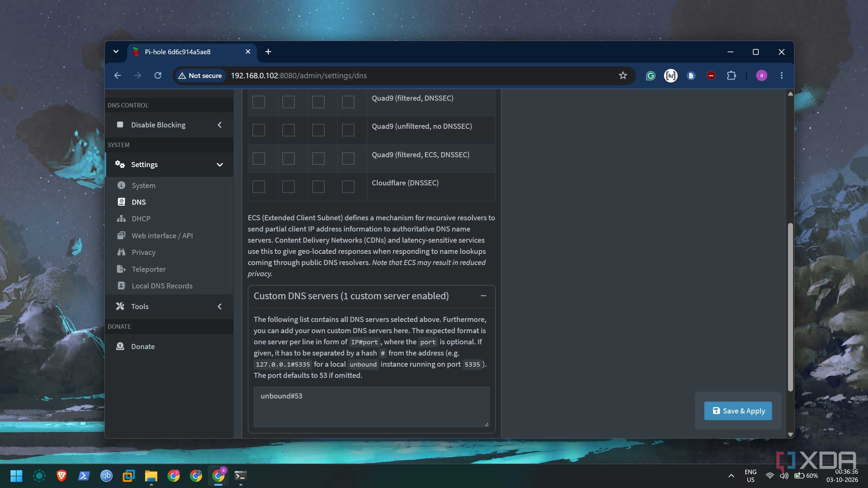Viewport: 868px width, 488px height.
Task: Go to the DHCP settings page
Action: (x=141, y=219)
